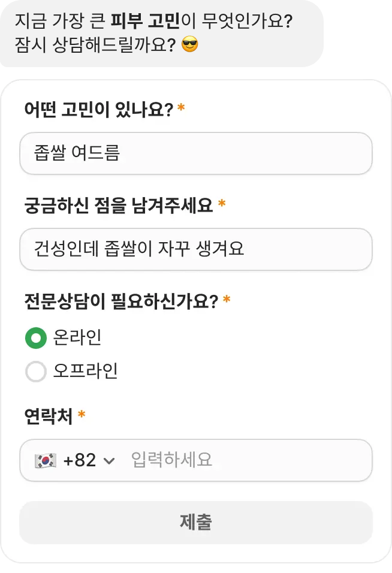Deselect the currently checked 온라인 option
Image resolution: width=392 pixels, height=573 pixels.
point(36,337)
